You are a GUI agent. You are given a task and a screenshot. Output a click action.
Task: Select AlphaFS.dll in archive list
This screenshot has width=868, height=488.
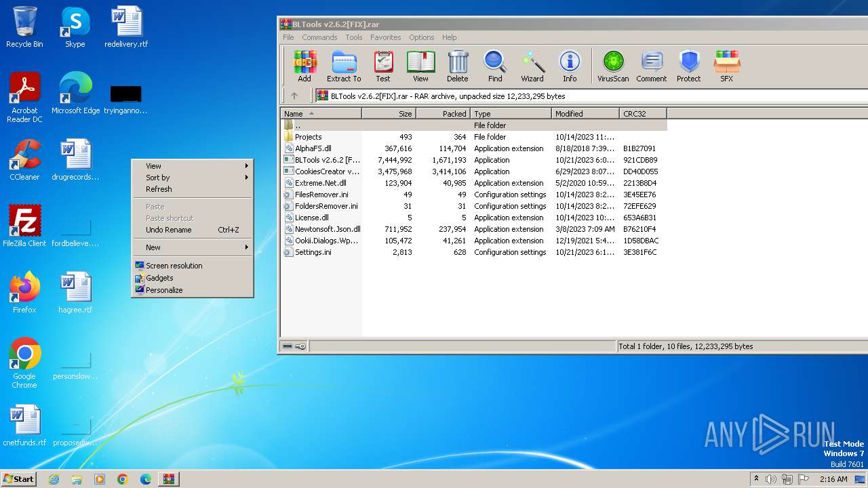coord(474,148)
